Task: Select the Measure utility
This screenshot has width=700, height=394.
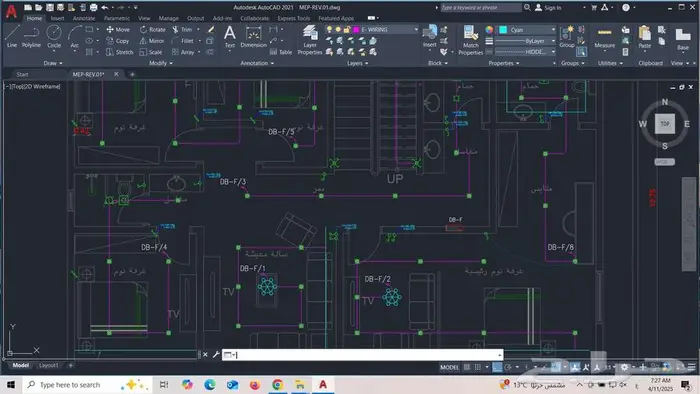Action: point(604,37)
